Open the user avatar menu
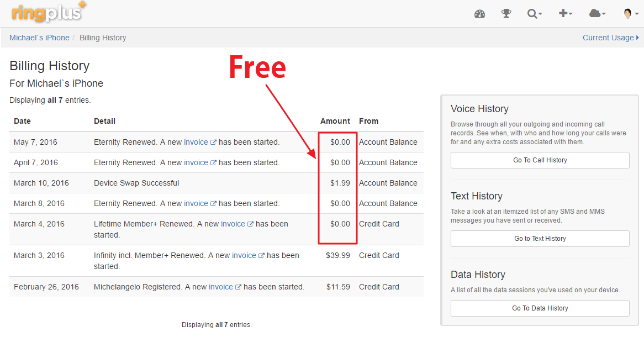644x337 pixels. tap(630, 14)
